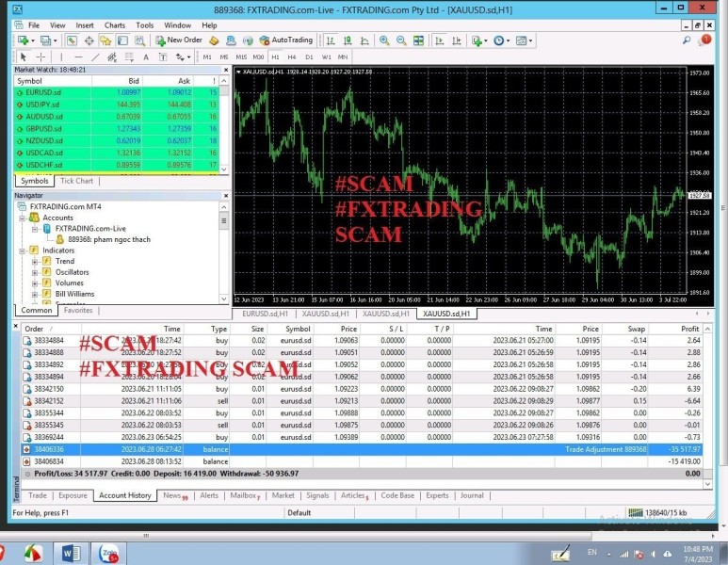Viewport: 728px width, 565px height.
Task: Open MetaEditor yellow book icon
Action: (x=214, y=40)
